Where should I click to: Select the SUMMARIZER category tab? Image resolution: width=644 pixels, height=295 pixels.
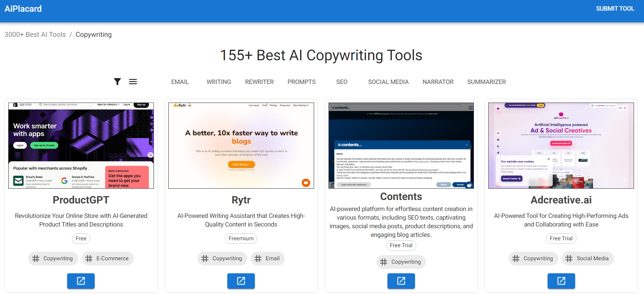click(487, 82)
